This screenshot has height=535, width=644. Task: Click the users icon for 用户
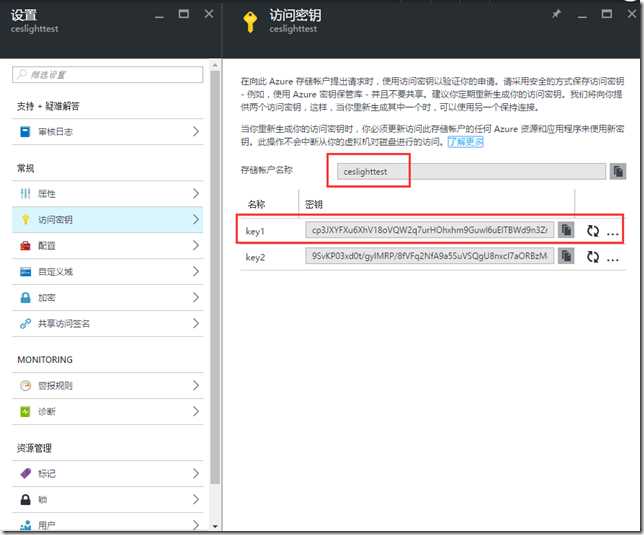25,525
